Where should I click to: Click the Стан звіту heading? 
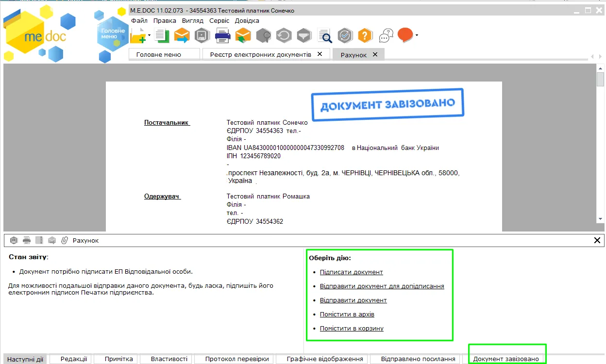(x=29, y=257)
